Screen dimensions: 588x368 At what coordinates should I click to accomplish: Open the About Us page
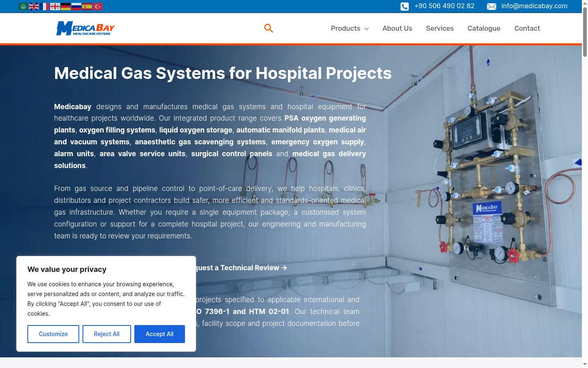tap(397, 28)
